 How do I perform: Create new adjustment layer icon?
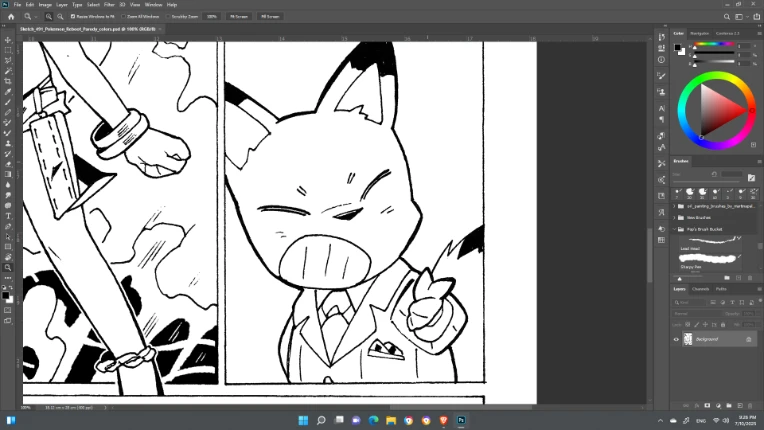(718, 405)
